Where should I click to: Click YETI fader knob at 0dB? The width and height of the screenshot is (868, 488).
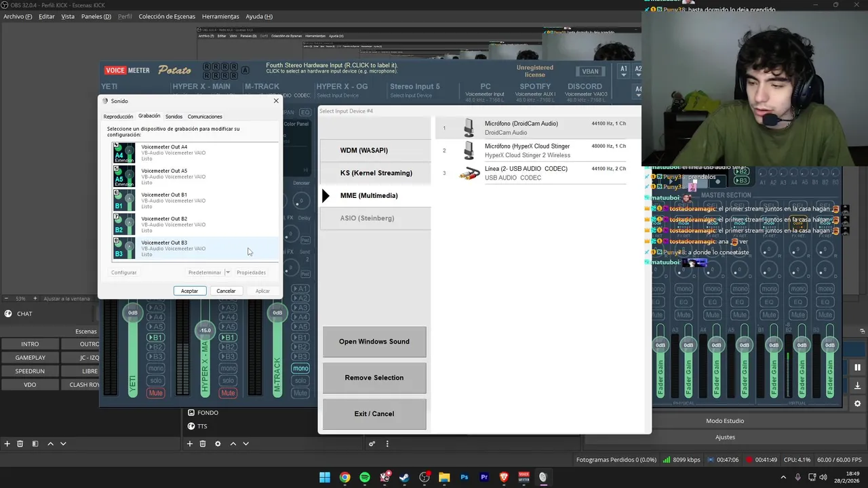[132, 312]
